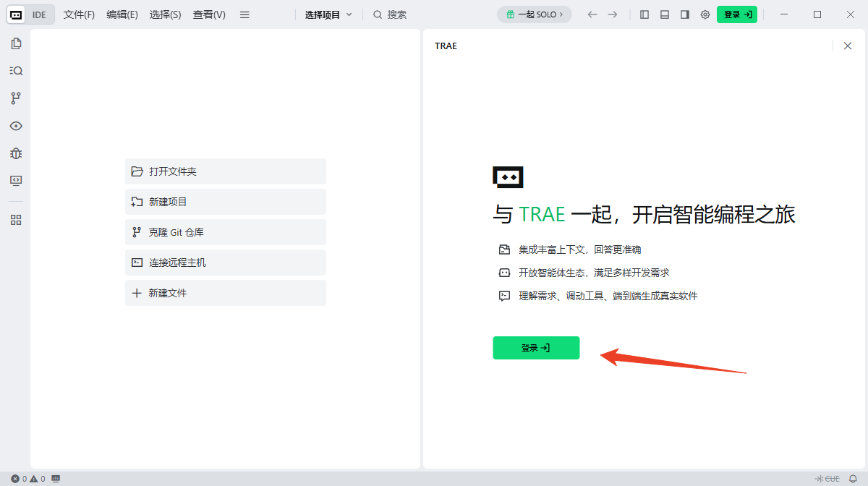The height and width of the screenshot is (486, 868).
Task: Open the Source Control view
Action: (15, 98)
